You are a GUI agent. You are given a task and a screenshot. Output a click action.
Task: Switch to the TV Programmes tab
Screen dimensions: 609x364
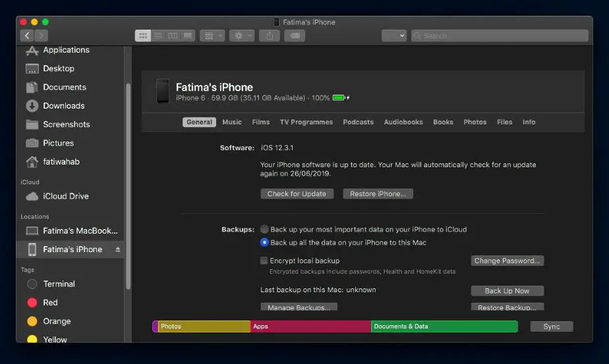pos(306,122)
